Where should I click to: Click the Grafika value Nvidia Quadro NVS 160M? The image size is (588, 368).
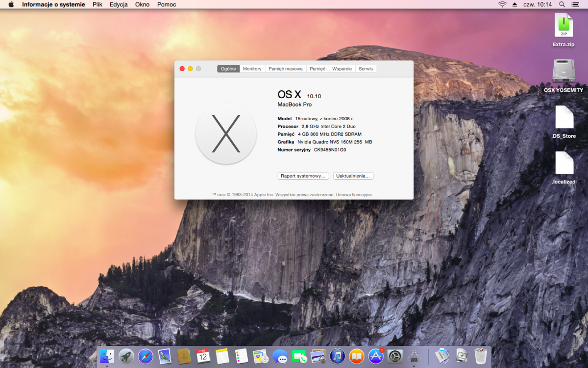coord(335,142)
